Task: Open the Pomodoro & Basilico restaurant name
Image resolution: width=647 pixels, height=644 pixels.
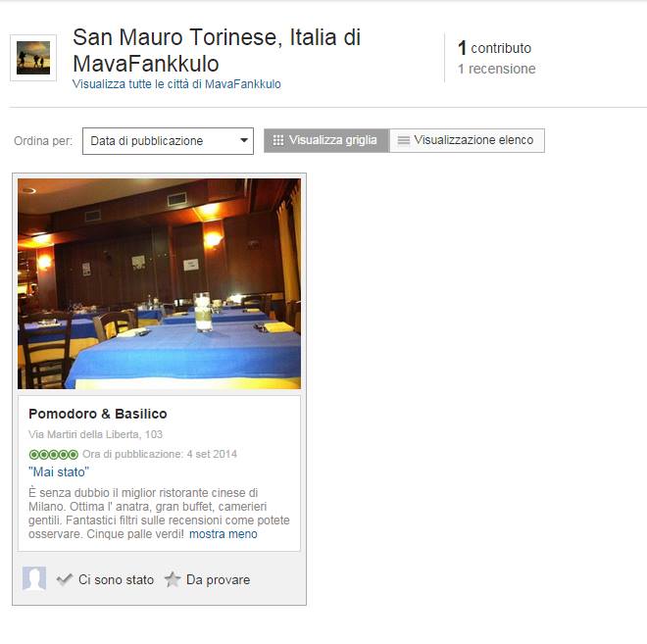Action: (98, 414)
